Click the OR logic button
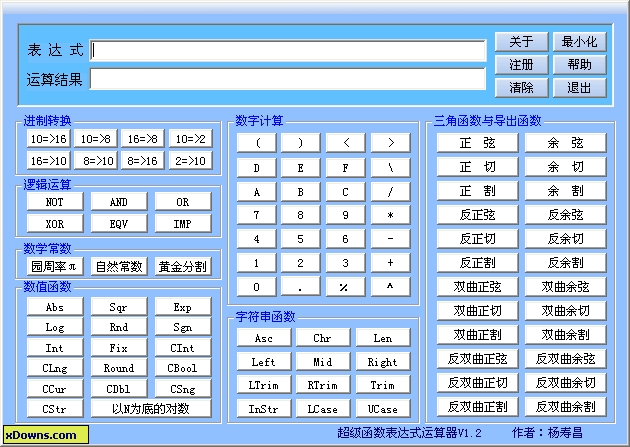The image size is (630, 447). (x=183, y=202)
